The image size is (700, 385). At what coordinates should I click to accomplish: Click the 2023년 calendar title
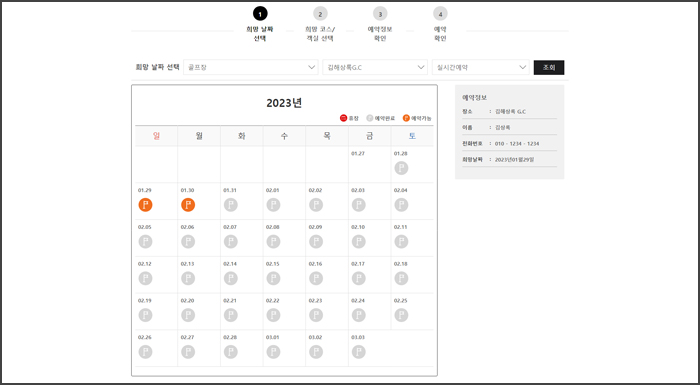(x=284, y=103)
